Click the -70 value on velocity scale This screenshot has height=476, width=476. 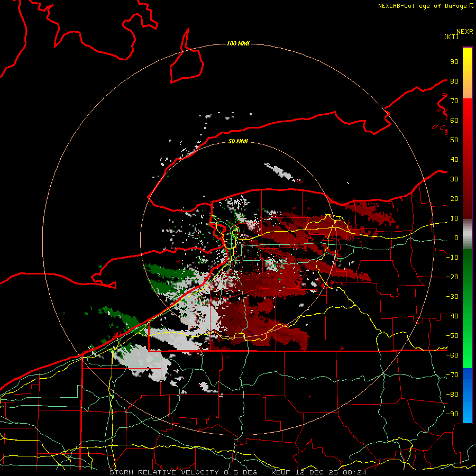pos(452,375)
